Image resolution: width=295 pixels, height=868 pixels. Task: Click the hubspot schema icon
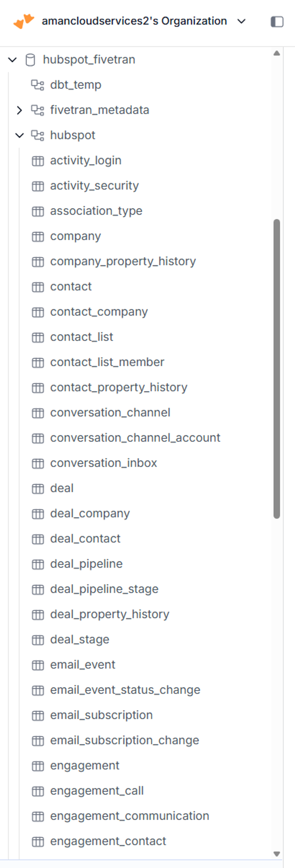click(x=37, y=135)
